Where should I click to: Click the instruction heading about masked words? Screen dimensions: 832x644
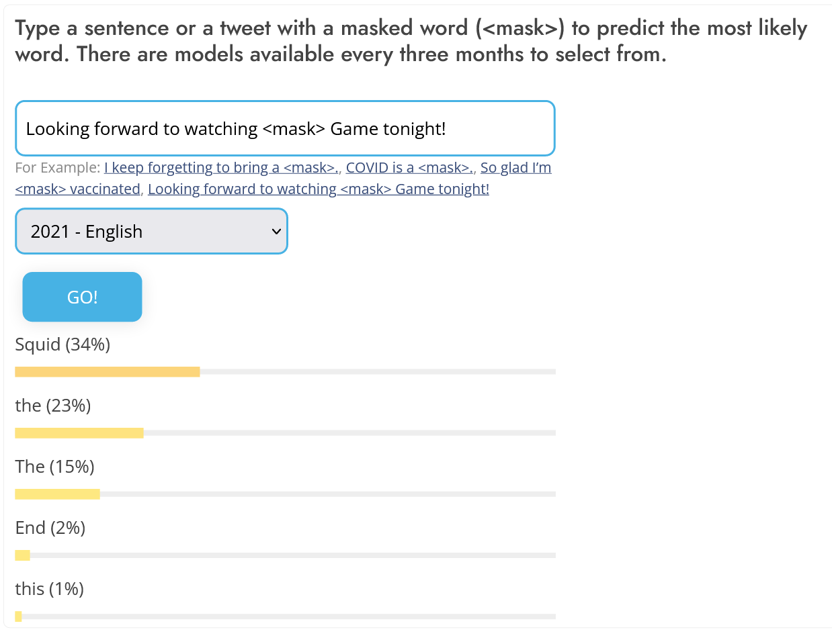pos(411,41)
